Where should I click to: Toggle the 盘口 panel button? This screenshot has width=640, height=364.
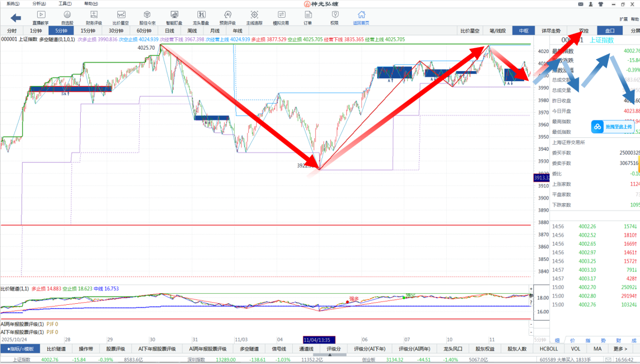[610, 31]
